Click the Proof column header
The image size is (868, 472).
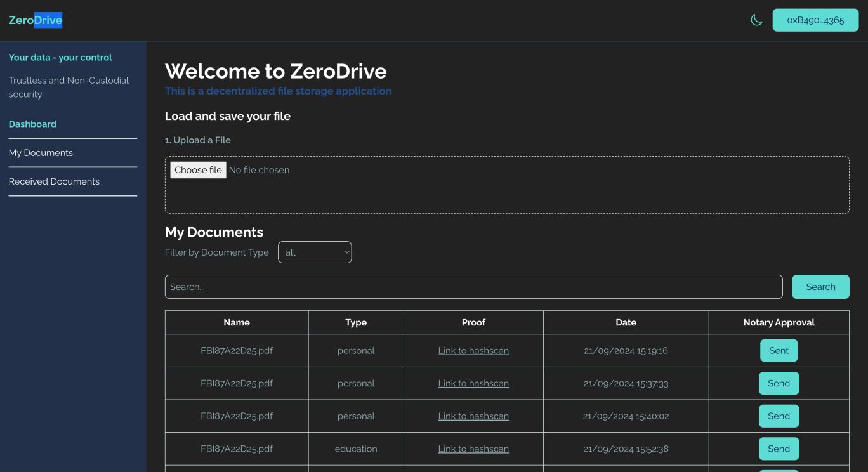[x=473, y=322]
